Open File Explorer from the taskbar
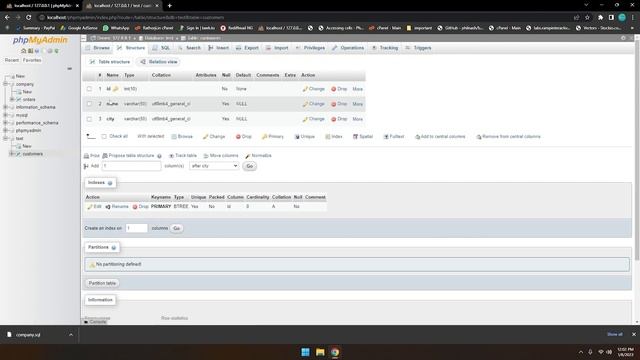 [320, 352]
